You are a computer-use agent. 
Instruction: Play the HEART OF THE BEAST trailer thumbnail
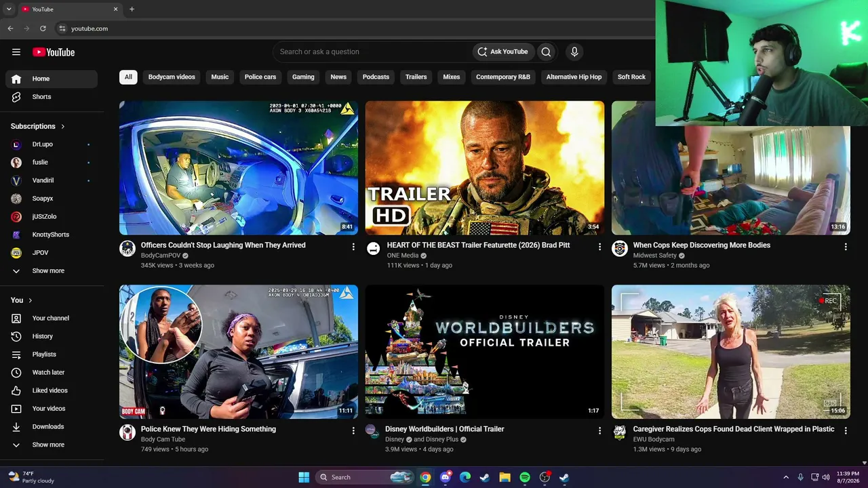coord(485,168)
